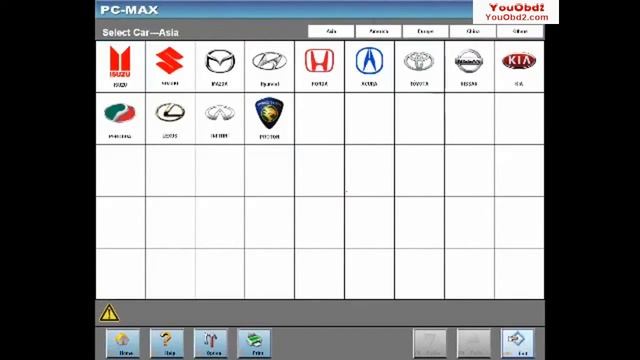The height and width of the screenshot is (360, 640).
Task: Click the Print button
Action: click(254, 343)
